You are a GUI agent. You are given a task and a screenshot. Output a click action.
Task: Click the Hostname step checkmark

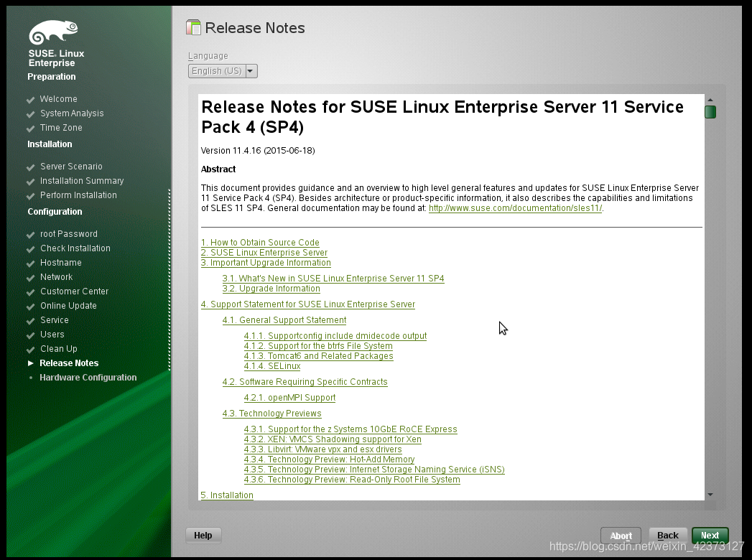(31, 263)
